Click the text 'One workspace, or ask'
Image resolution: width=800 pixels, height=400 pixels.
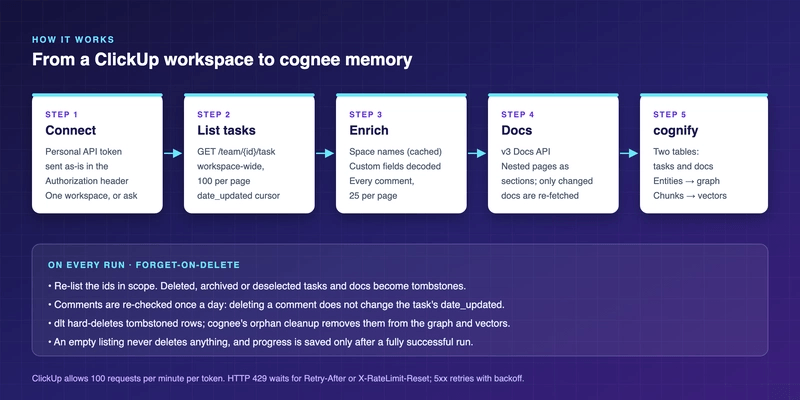[91, 195]
